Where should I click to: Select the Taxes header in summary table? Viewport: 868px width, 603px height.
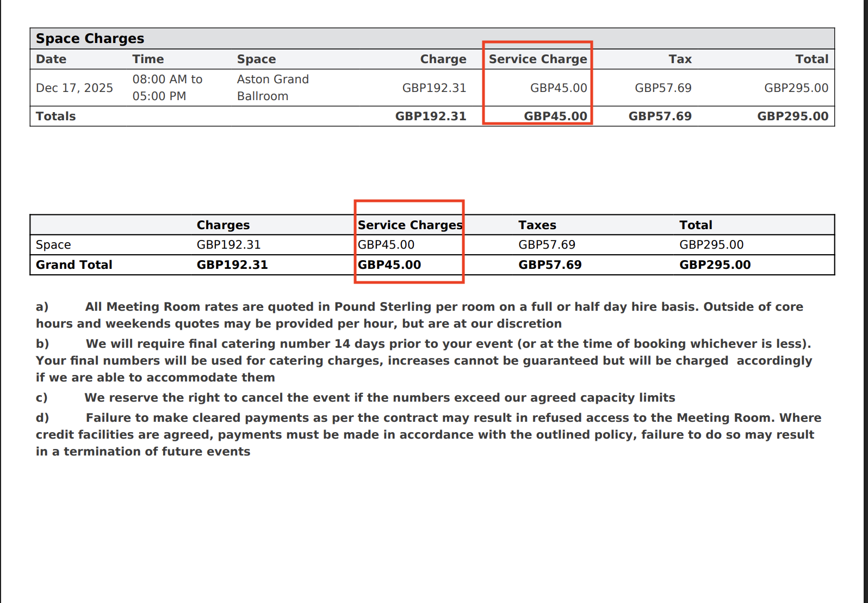[x=537, y=225]
